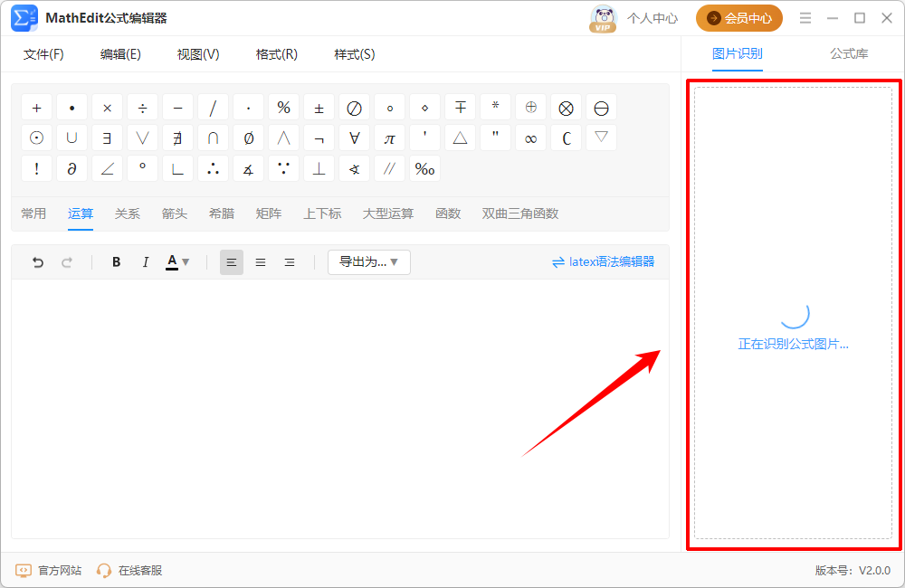The height and width of the screenshot is (588, 905).
Task: Insert the pi π symbol
Action: [389, 138]
